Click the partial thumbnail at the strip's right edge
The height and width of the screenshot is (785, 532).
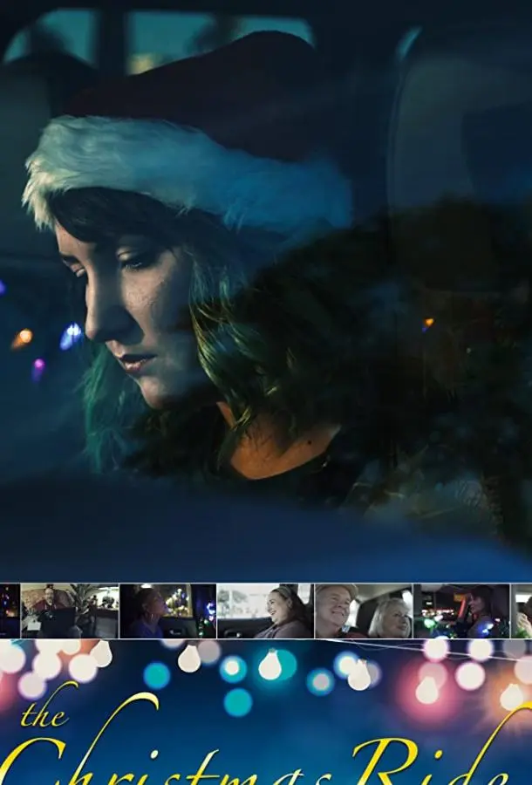522,611
